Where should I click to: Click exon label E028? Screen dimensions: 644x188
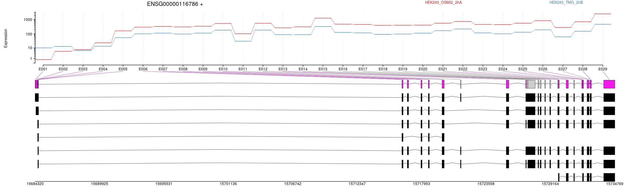point(583,69)
